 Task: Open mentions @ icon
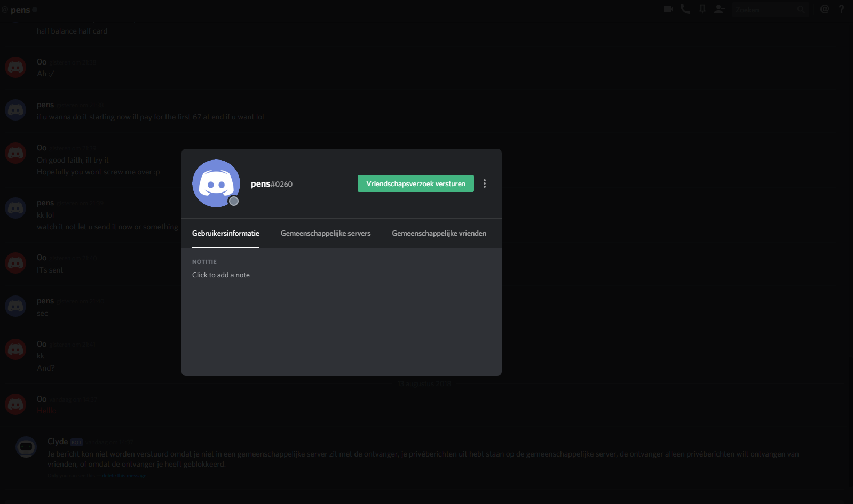[825, 9]
